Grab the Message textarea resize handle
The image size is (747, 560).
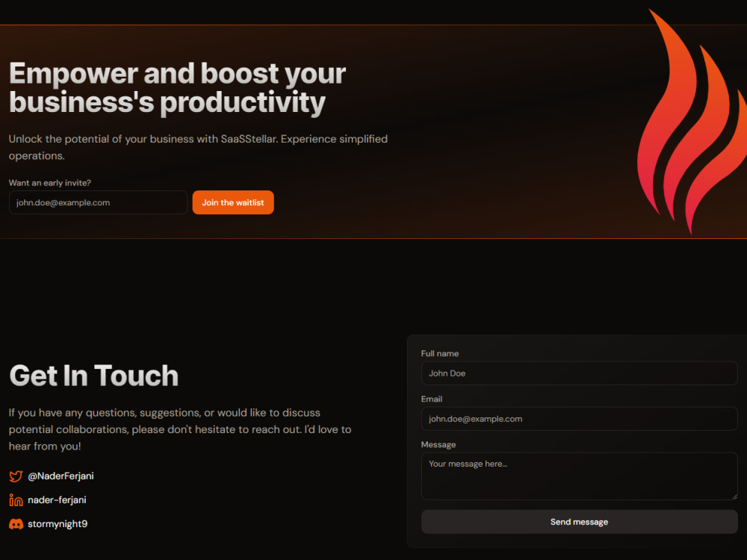coord(734,497)
